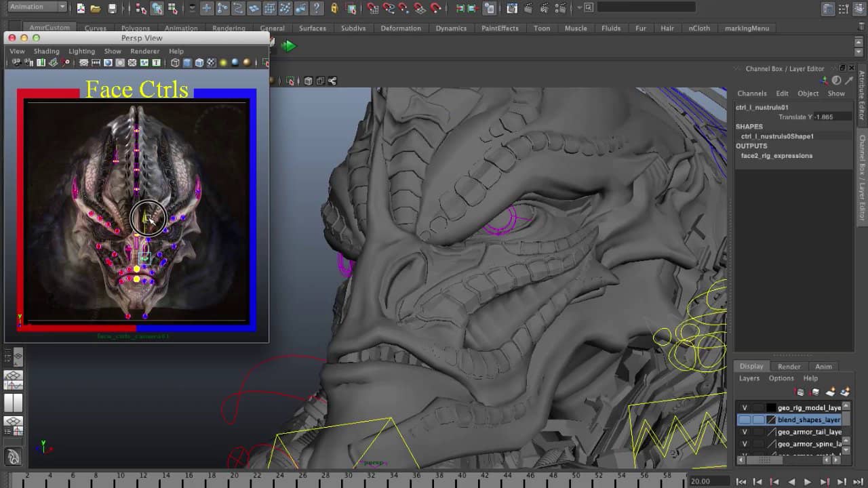Click the geo_rig_model_layer black color swatch
This screenshot has width=868, height=488.
point(771,407)
